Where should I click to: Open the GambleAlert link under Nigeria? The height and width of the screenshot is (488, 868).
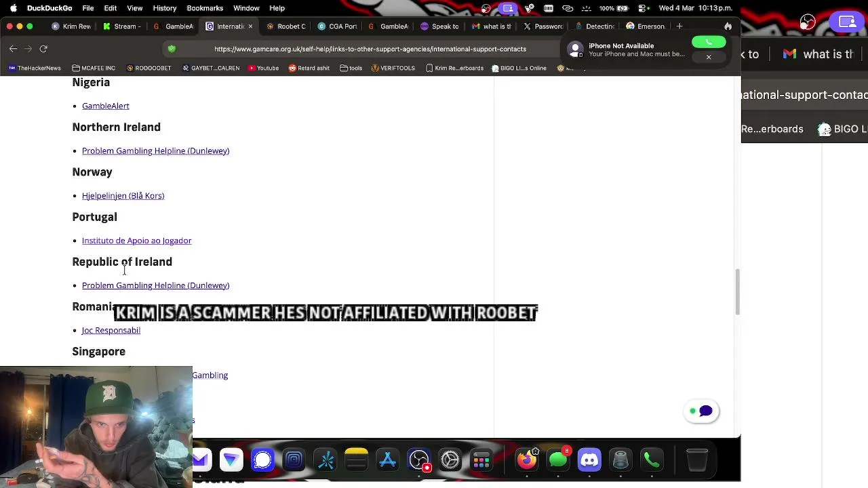[x=105, y=106]
